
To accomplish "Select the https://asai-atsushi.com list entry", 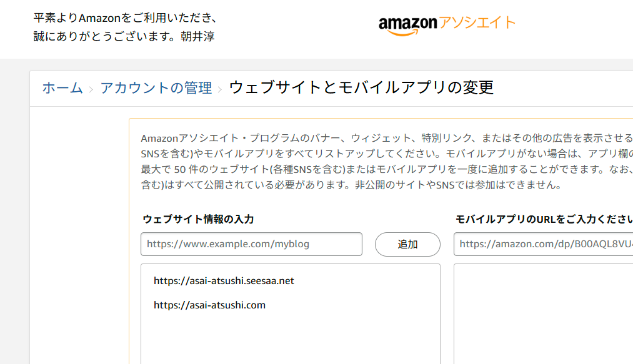I will [209, 305].
